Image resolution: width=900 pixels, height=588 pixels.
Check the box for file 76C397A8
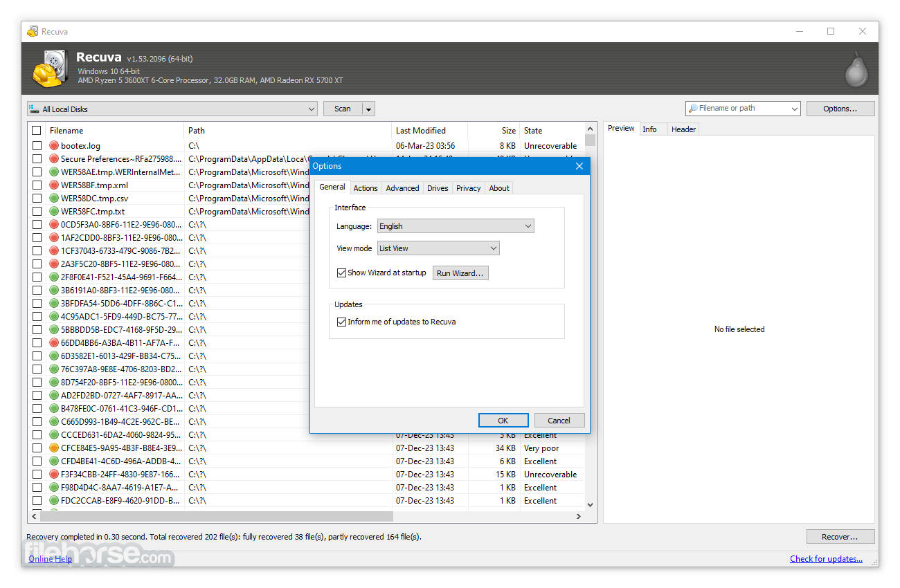click(x=37, y=369)
